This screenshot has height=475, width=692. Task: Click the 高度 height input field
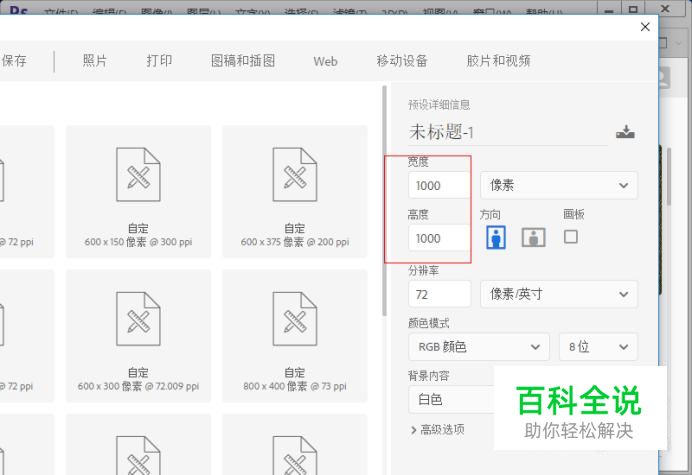(x=440, y=238)
